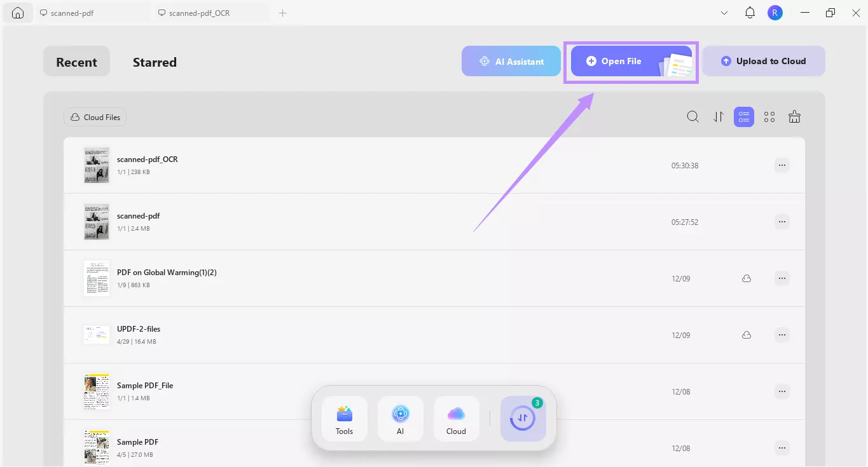Toggle the Cloud Files filter

point(95,118)
